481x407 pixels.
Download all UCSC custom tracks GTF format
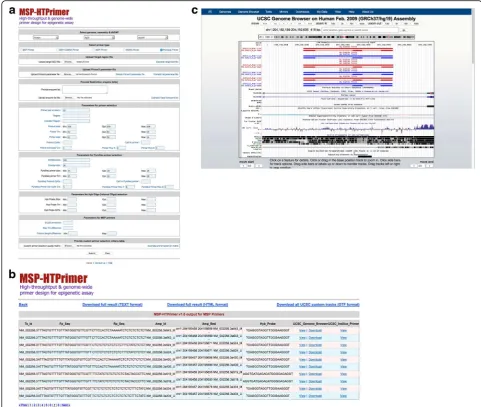coord(318,305)
